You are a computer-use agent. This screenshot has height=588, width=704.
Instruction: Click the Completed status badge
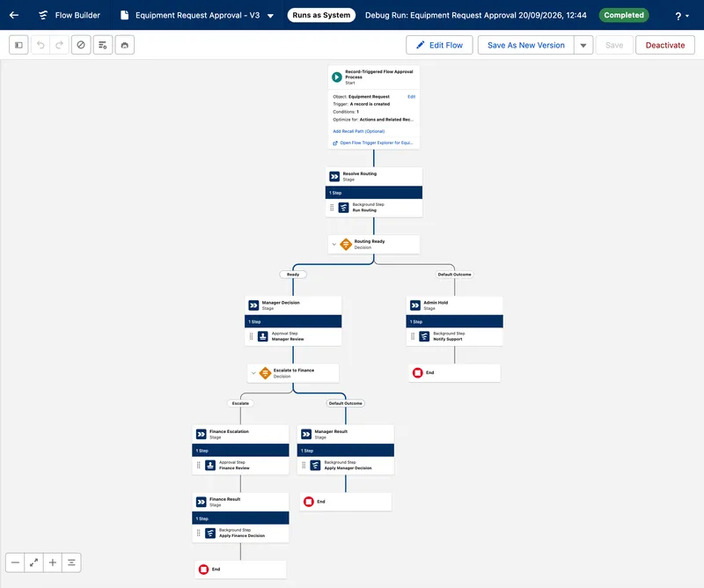pos(624,15)
